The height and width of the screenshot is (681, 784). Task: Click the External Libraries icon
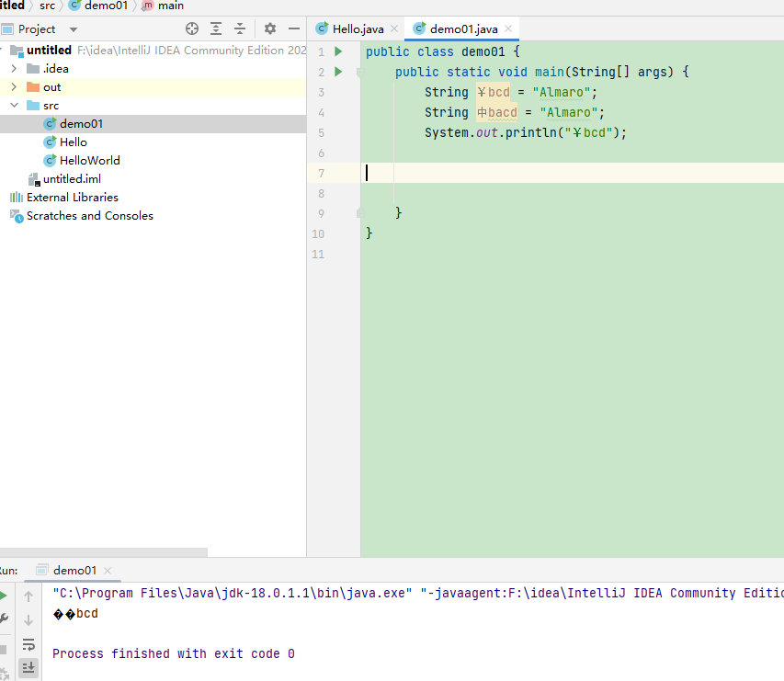click(17, 198)
